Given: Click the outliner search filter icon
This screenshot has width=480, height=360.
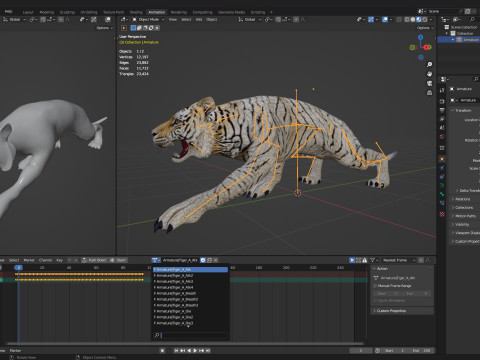Looking at the screenshot, I should pyautogui.click(x=472, y=20).
